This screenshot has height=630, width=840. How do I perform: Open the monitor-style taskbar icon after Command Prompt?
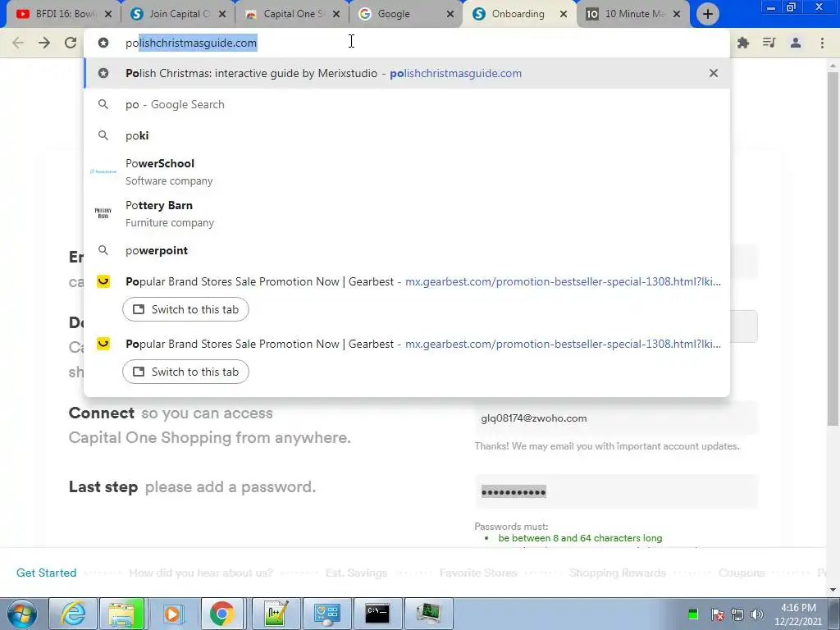(428, 614)
